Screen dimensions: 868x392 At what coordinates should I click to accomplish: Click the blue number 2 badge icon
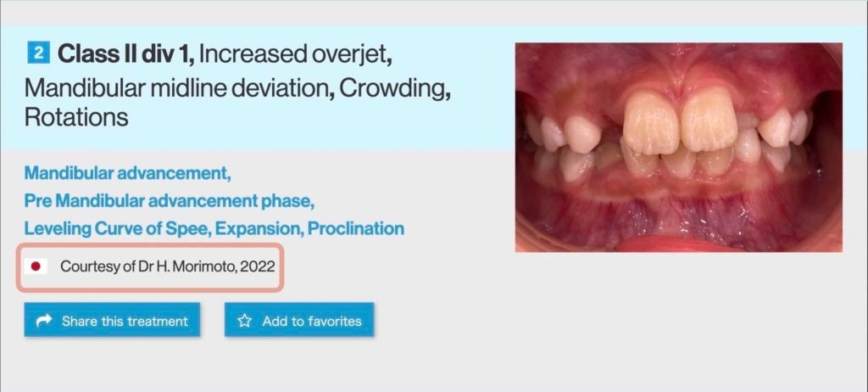pyautogui.click(x=38, y=53)
